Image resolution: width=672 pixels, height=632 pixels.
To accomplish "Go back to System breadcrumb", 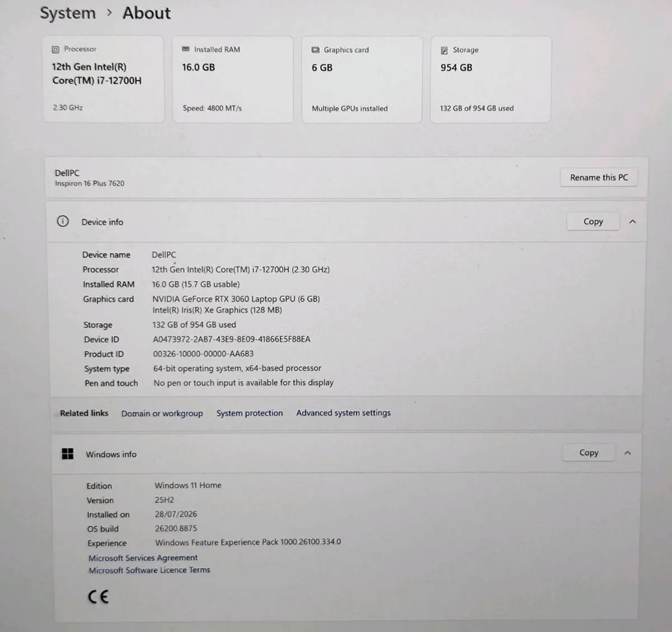I will tap(68, 13).
